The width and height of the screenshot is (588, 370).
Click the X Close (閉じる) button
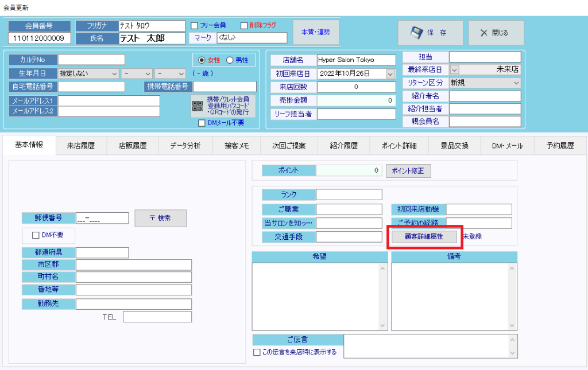pos(496,33)
